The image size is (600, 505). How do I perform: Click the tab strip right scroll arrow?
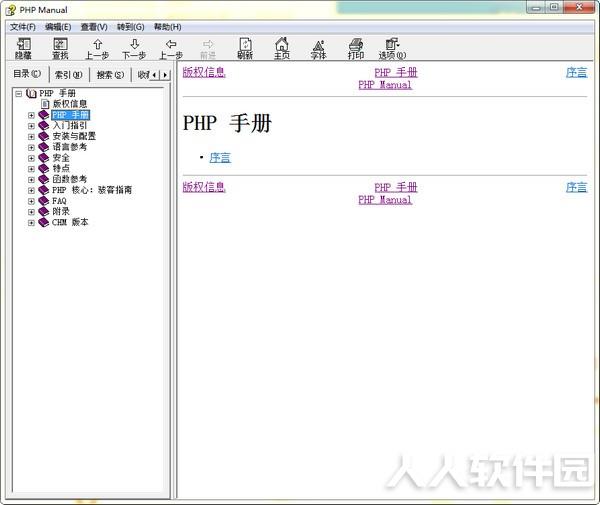pos(165,75)
